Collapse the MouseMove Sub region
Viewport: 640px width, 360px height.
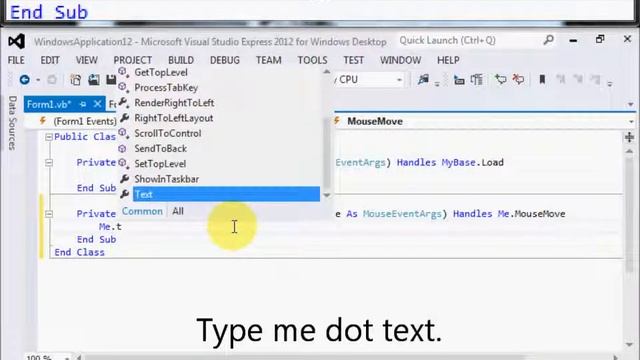point(49,214)
